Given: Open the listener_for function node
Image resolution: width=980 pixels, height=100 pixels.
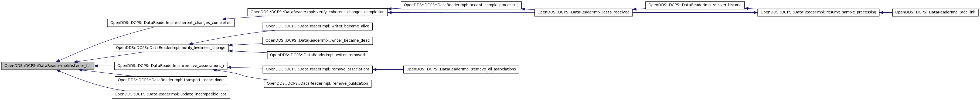Looking at the screenshot, I should click(47, 66).
